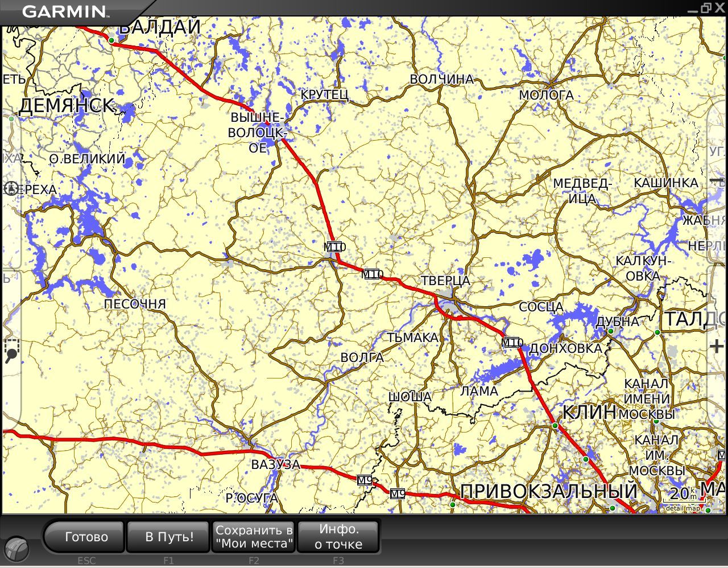Open the globe menu icon at bottom left
This screenshot has height=568, width=728.
click(19, 549)
